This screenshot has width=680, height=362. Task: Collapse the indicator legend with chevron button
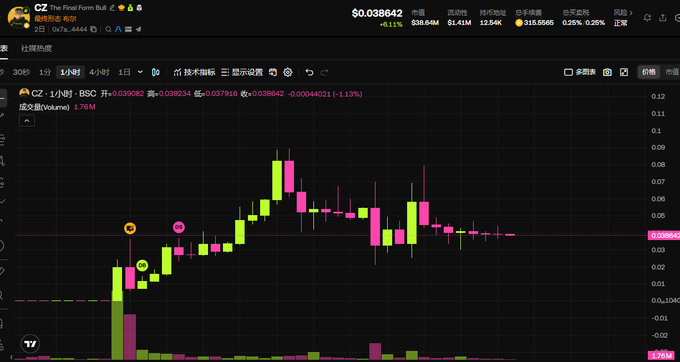pyautogui.click(x=27, y=121)
